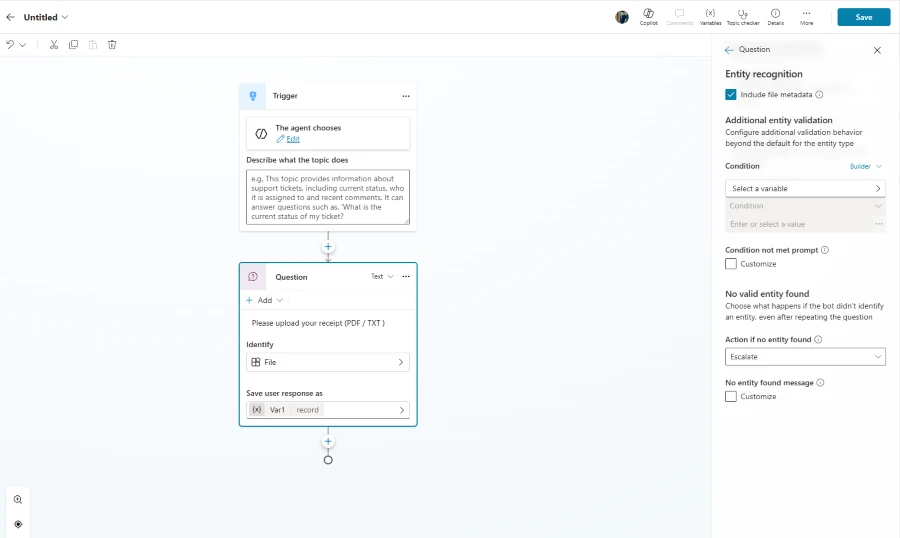Expand the Text type dropdown on Question node
The image size is (900, 538).
[382, 277]
